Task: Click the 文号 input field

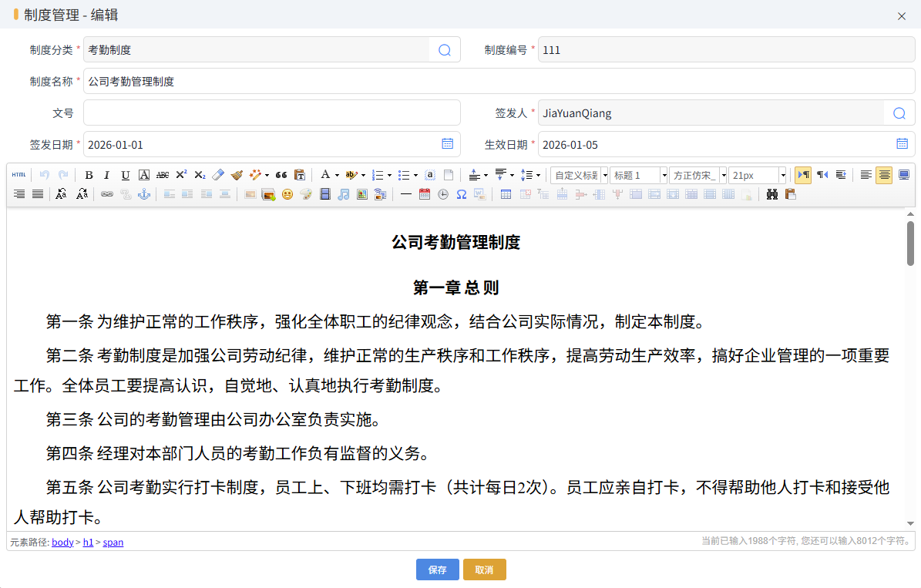Action: 272,113
